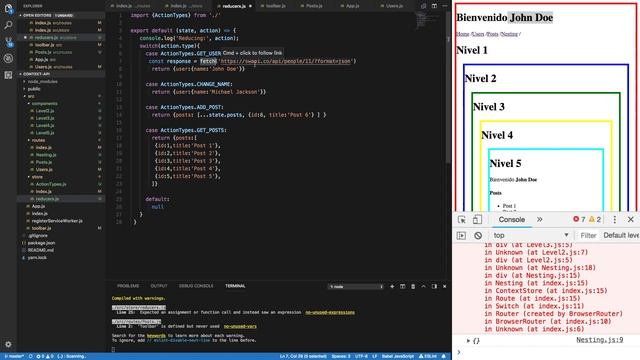Collapse the routes folder

(38, 140)
